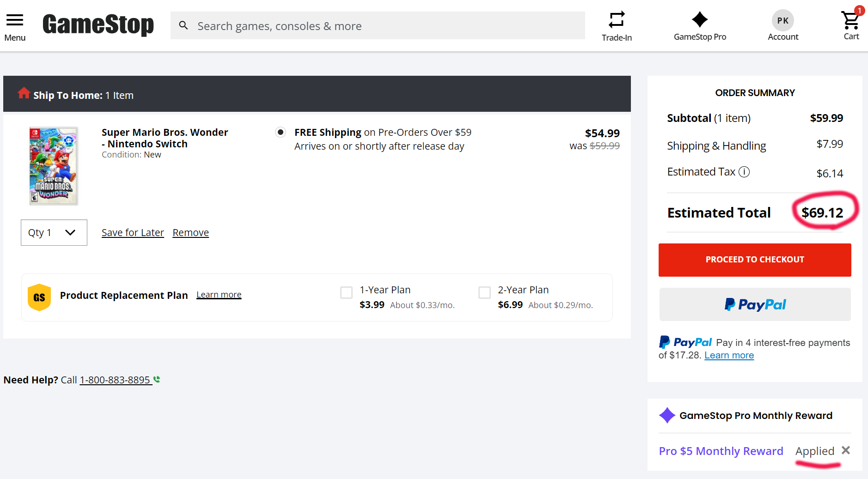Click the Account label text

point(783,37)
